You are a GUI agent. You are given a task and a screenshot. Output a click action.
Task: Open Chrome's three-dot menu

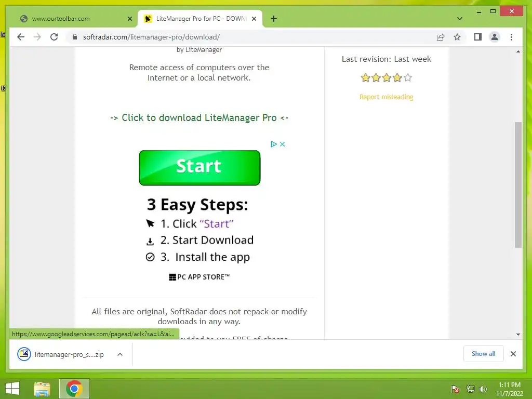pos(512,37)
